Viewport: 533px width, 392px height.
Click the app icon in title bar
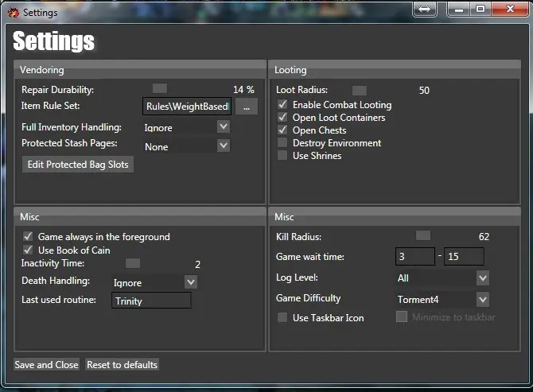[11, 12]
